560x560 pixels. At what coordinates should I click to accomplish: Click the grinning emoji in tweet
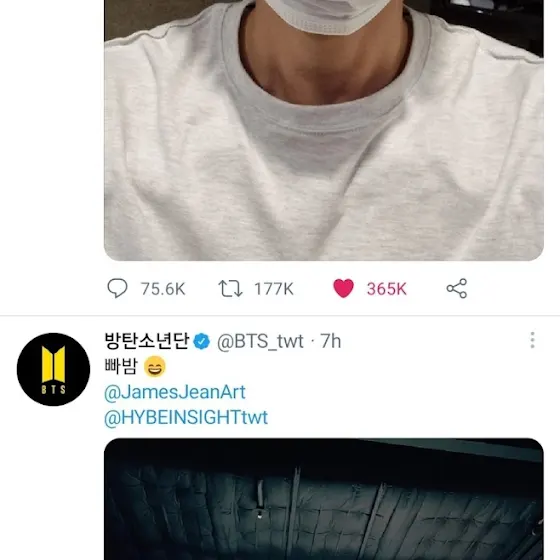(x=155, y=366)
